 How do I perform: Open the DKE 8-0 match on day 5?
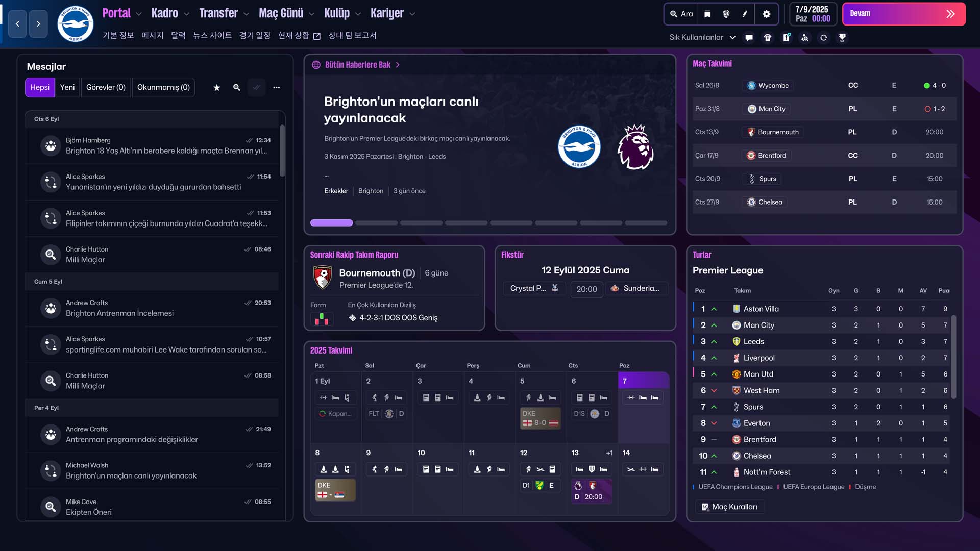(x=540, y=418)
